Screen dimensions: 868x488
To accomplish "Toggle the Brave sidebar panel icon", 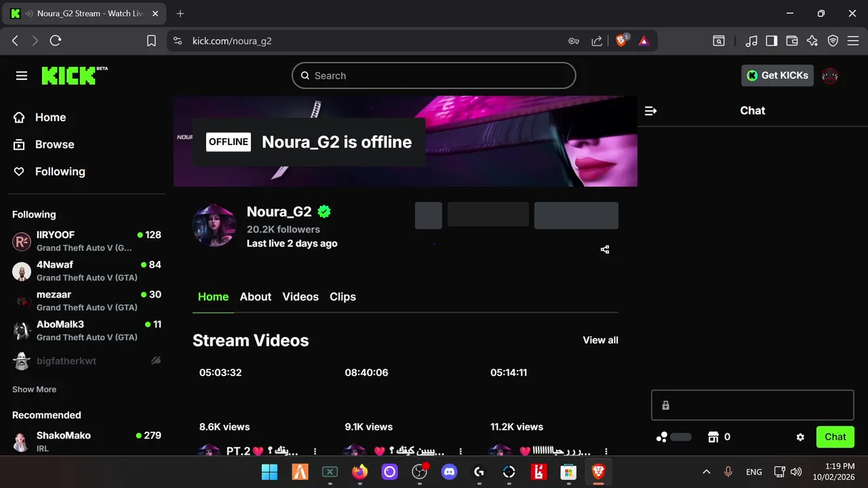I will pos(771,41).
